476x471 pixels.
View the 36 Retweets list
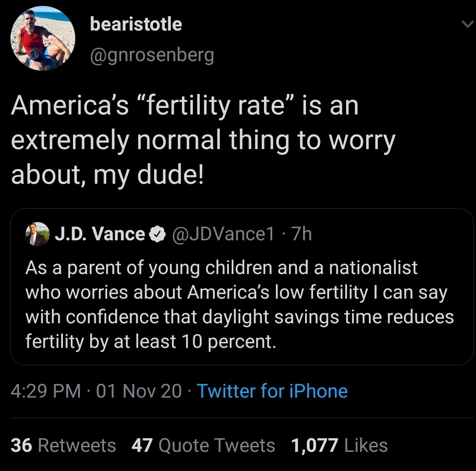point(63,445)
